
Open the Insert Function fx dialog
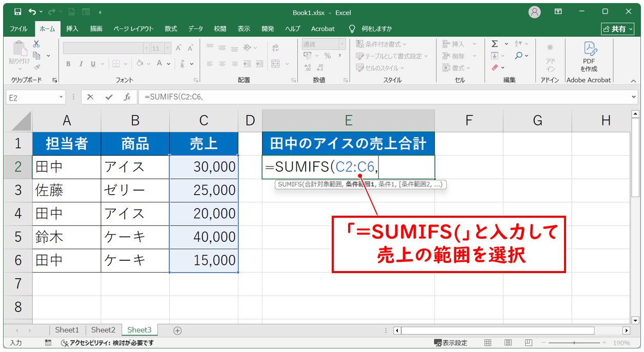coord(127,97)
